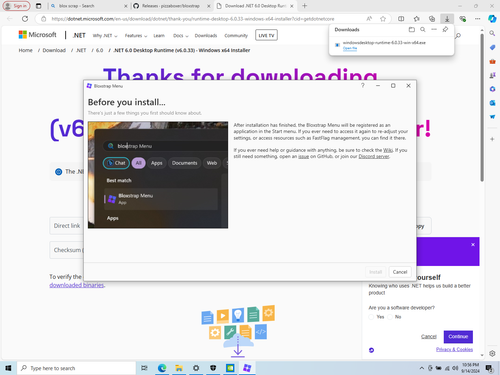Go to Home breadcrumb link
This screenshot has height=375, width=500.
coord(25,50)
